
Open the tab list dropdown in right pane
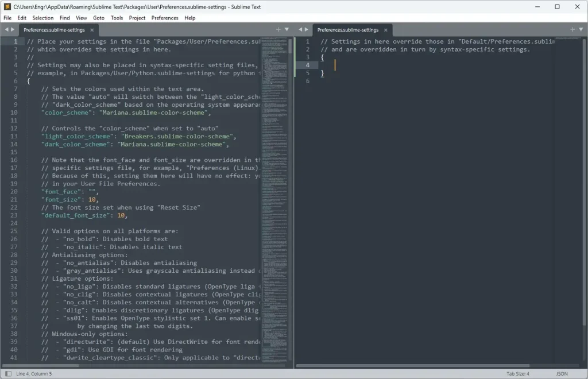point(581,29)
